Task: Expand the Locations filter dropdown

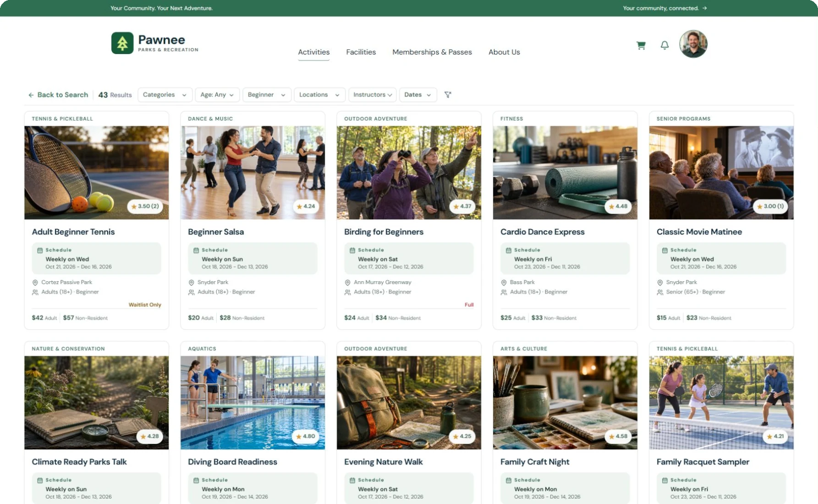Action: [x=319, y=95]
